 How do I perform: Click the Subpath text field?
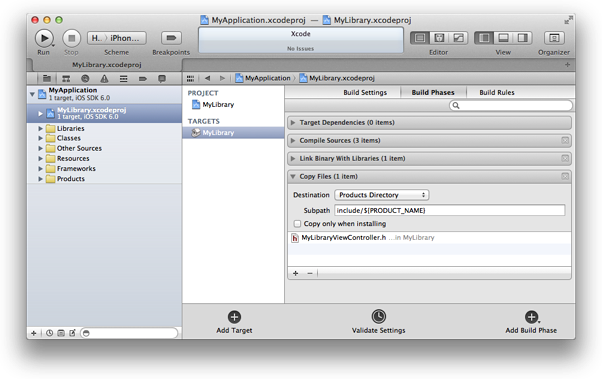[x=450, y=210]
